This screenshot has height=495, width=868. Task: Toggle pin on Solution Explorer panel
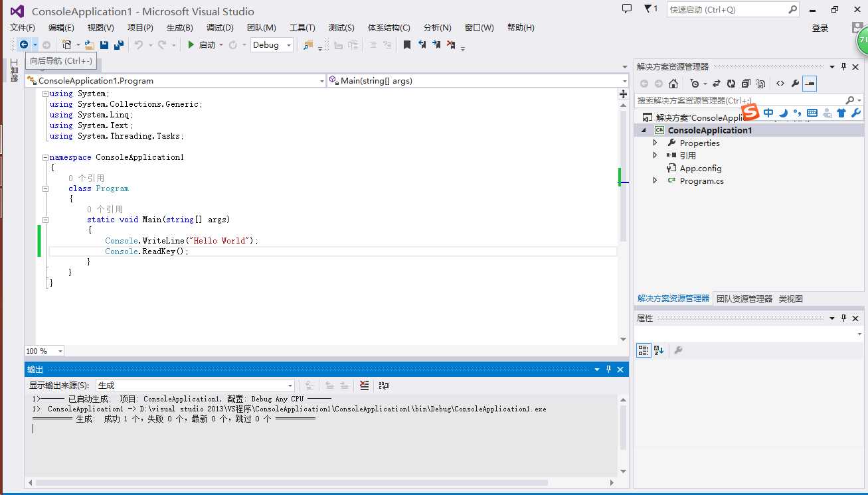tap(844, 66)
